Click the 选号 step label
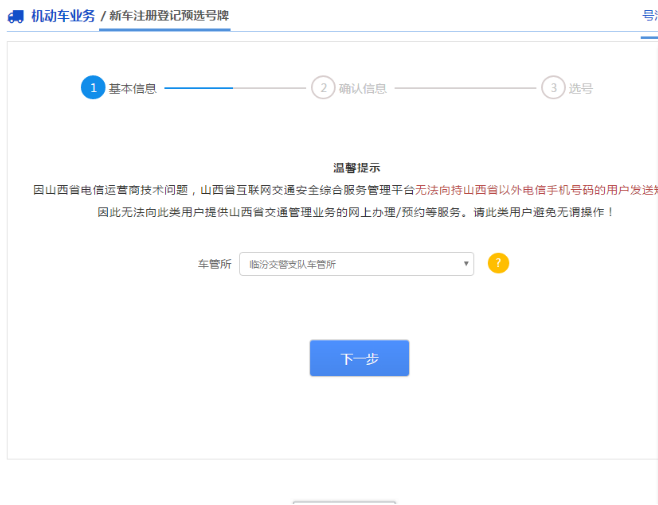The image size is (658, 505). 580,89
